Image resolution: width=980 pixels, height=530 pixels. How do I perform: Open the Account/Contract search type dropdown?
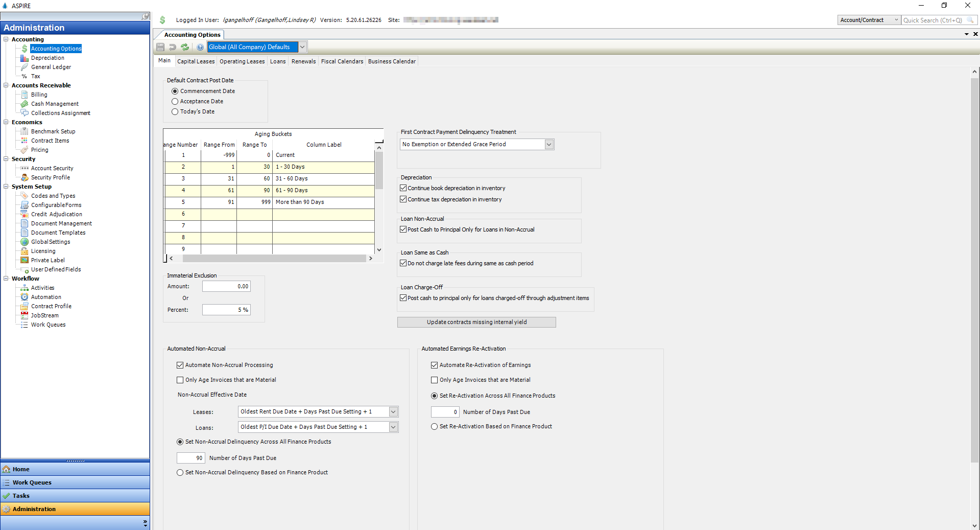pos(896,20)
